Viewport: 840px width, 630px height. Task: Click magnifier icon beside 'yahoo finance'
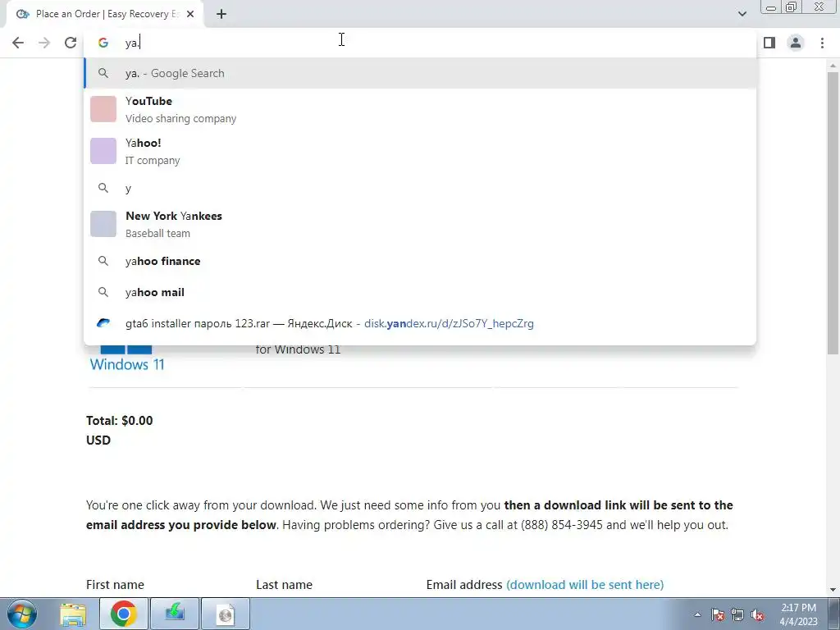point(103,262)
